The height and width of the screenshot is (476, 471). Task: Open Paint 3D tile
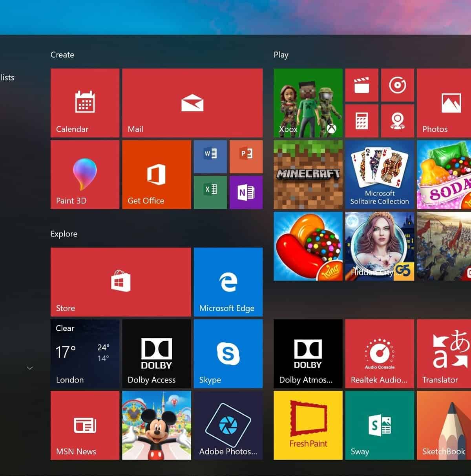(85, 174)
